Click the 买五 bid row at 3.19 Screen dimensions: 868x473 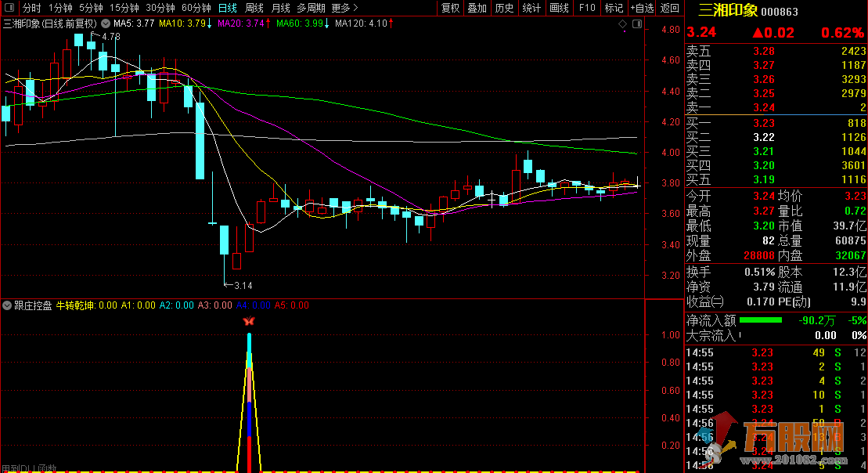(x=776, y=179)
